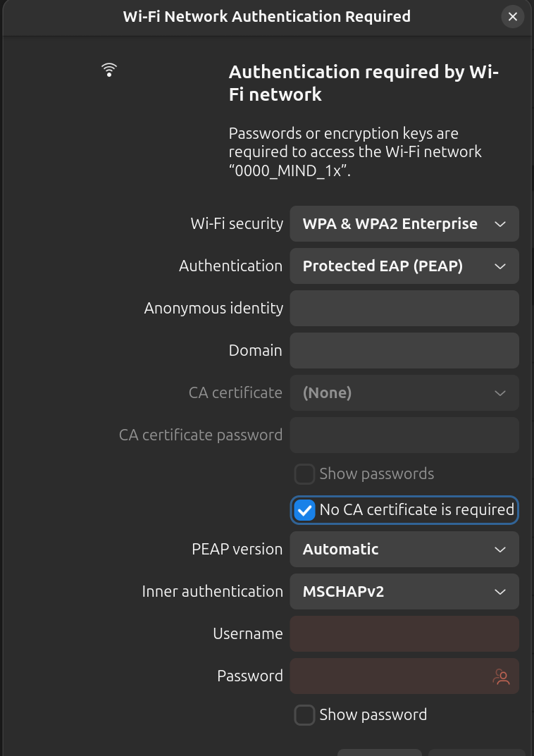
Task: Click into the Domain text field
Action: tap(404, 351)
